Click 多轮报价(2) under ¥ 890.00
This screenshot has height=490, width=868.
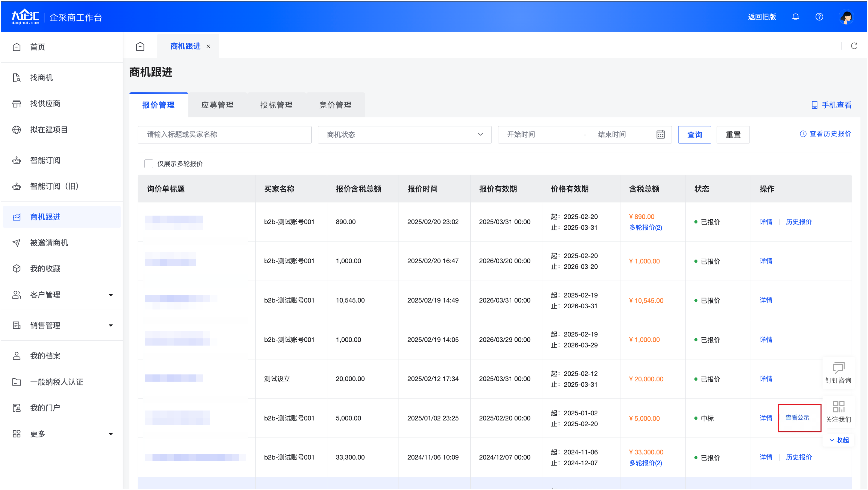[x=645, y=228]
